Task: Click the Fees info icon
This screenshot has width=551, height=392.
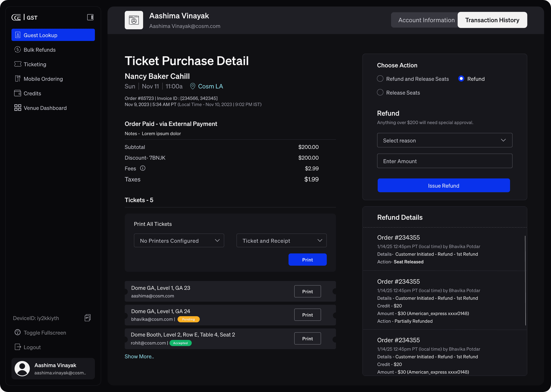Action: click(x=143, y=168)
